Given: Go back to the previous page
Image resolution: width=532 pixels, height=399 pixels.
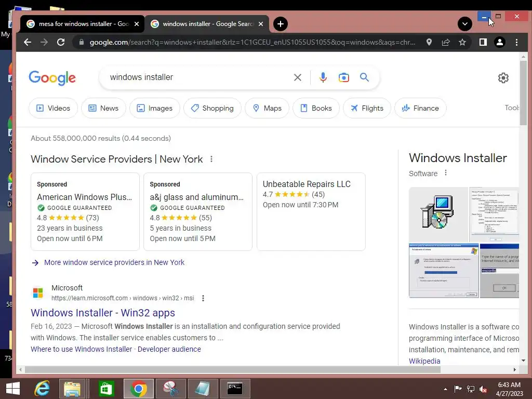Looking at the screenshot, I should pos(28,42).
